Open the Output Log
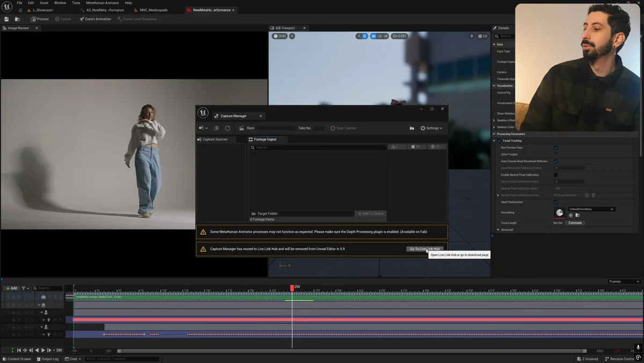This screenshot has width=644, height=363. point(48,359)
